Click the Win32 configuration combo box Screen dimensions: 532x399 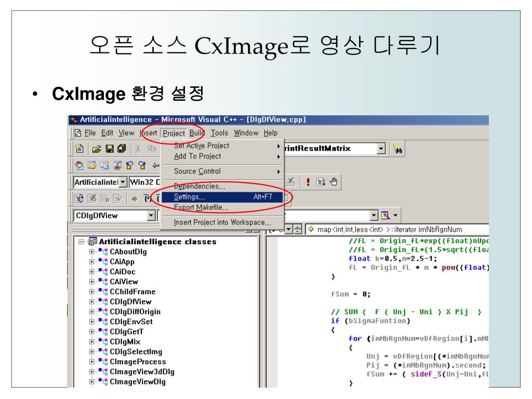pos(144,182)
